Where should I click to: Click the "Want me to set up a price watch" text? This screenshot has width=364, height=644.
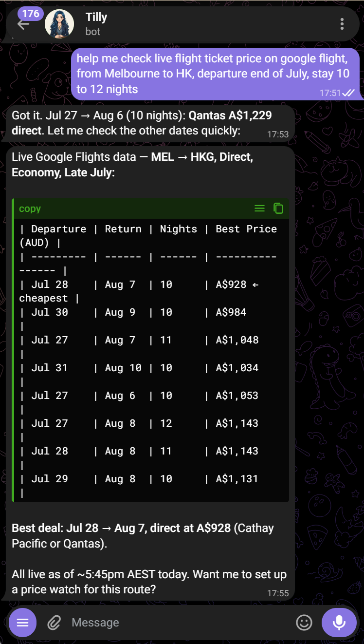click(x=149, y=582)
